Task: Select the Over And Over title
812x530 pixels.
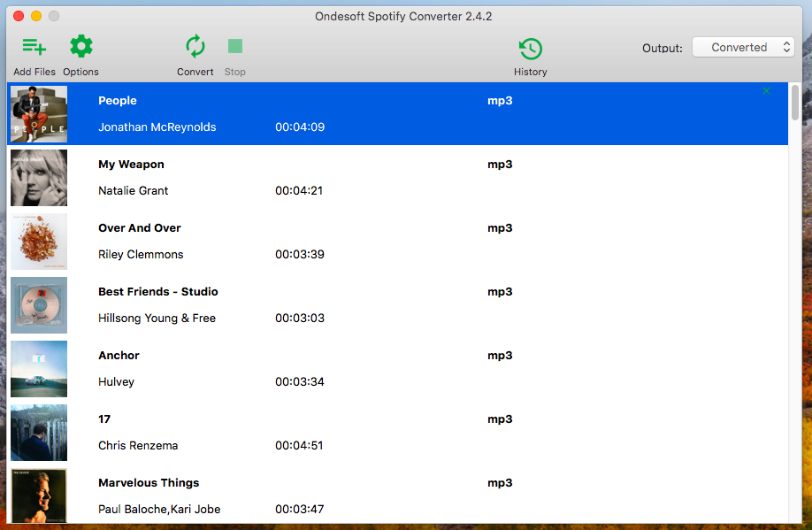Action: pos(139,228)
